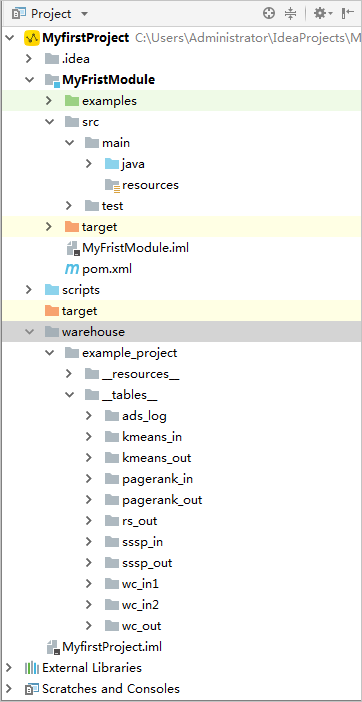
Task: Select the resources folder name
Action: click(x=150, y=185)
